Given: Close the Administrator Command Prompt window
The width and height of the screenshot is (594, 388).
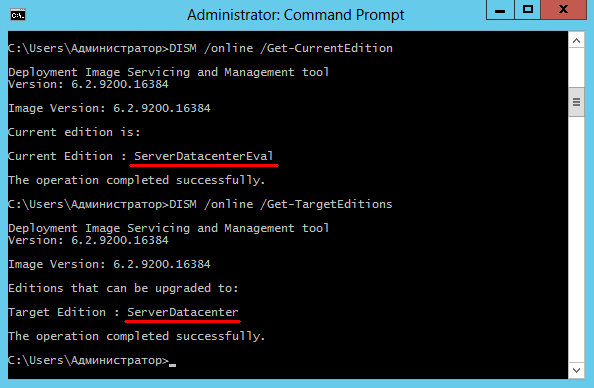Looking at the screenshot, I should pyautogui.click(x=564, y=9).
